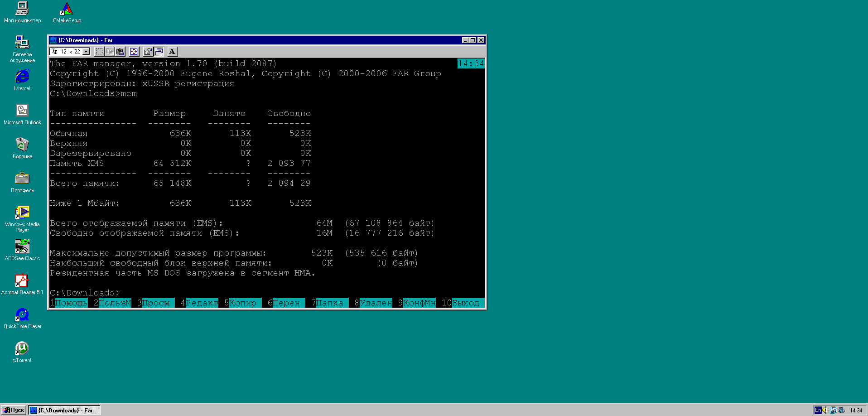
Task: Open the µTorrent desktop shortcut
Action: (22, 348)
